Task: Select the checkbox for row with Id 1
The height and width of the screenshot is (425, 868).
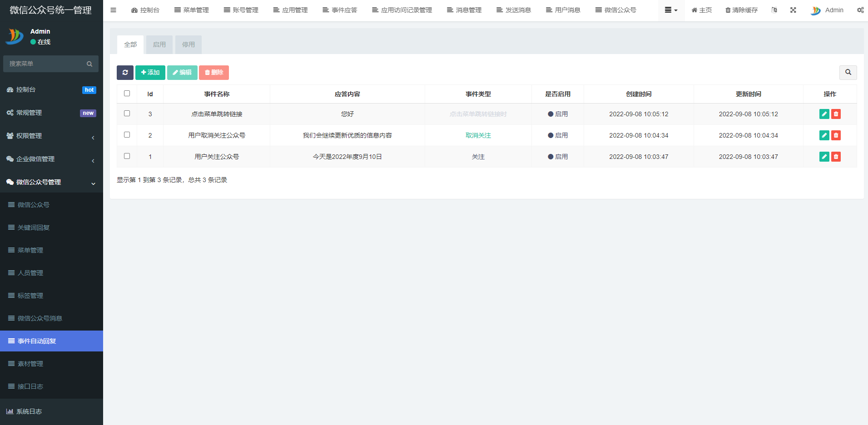Action: [127, 156]
